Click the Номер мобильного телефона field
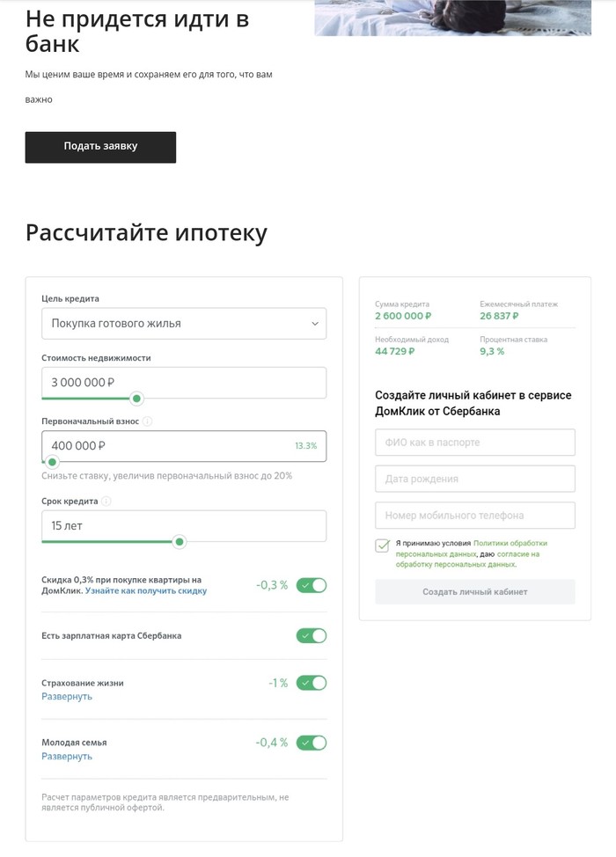The width and height of the screenshot is (616, 857). coord(475,516)
